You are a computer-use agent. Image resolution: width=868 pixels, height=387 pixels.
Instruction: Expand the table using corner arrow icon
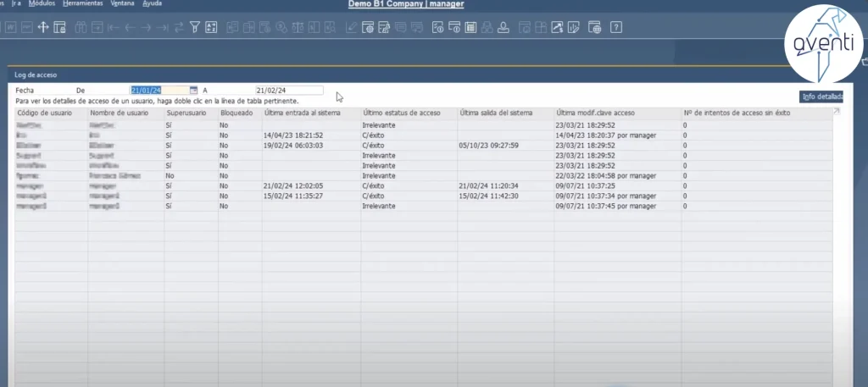coord(837,112)
